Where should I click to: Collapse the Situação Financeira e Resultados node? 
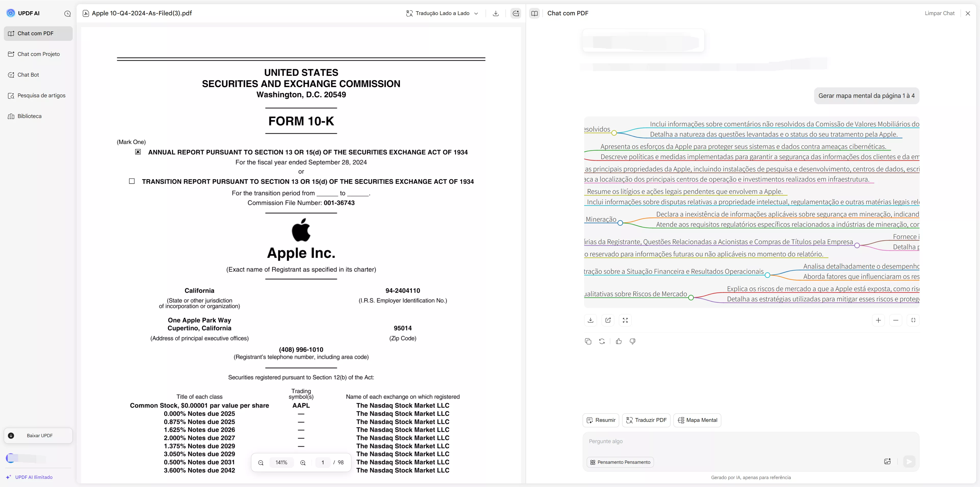click(767, 275)
